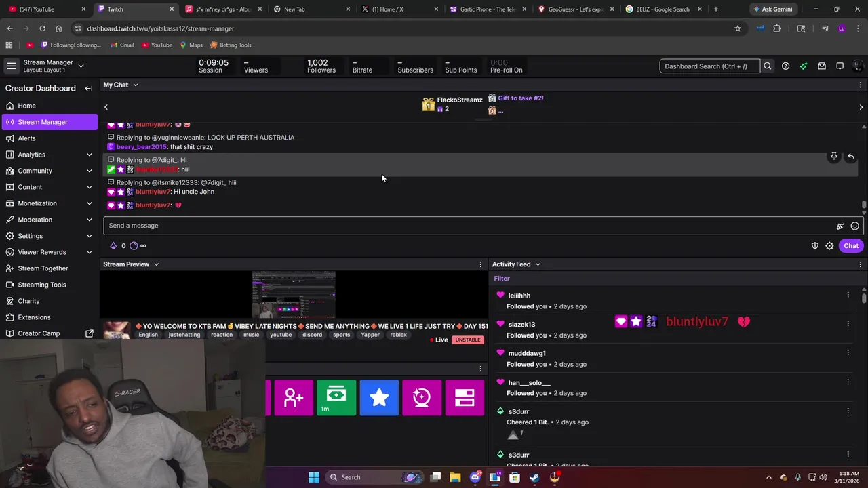This screenshot has width=868, height=488.
Task: Open chat settings gear icon
Action: point(829,246)
